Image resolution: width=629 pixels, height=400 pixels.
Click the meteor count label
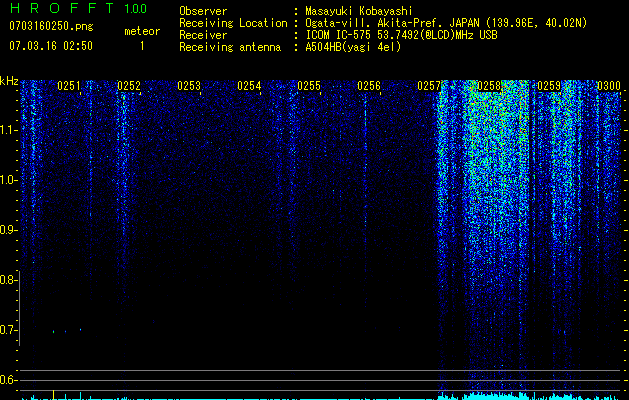point(142,31)
